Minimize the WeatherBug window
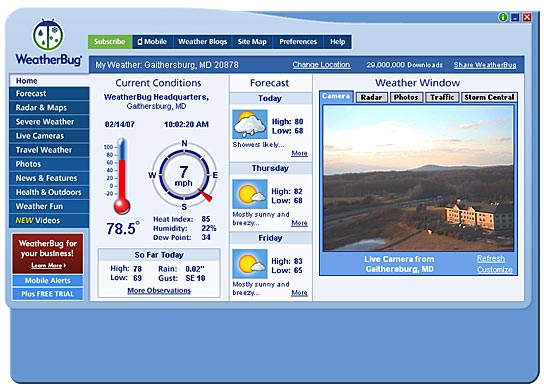 (515, 17)
